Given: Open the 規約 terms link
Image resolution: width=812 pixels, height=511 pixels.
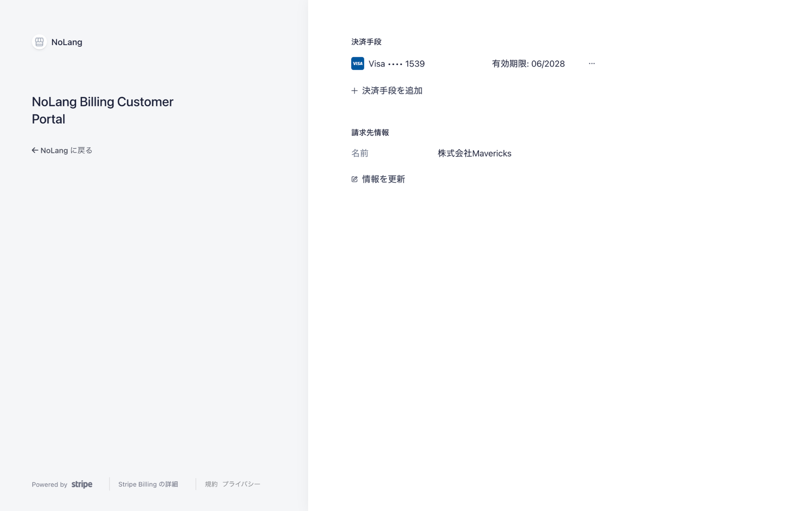Looking at the screenshot, I should coord(211,484).
